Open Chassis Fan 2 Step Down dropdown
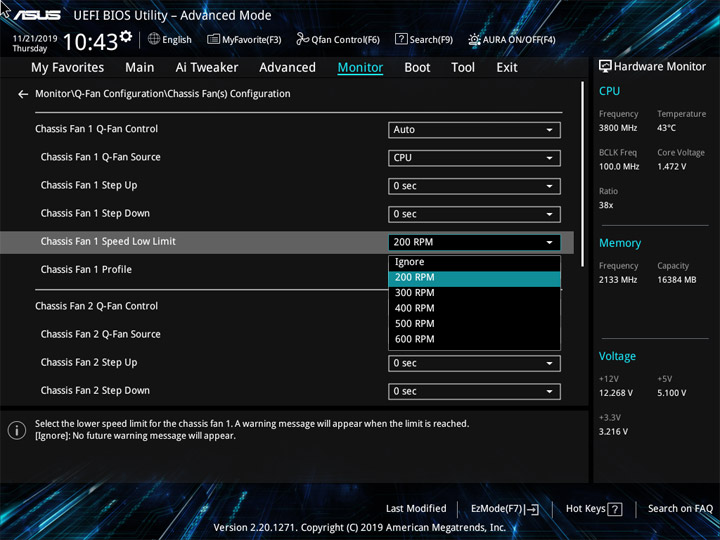720x540 pixels. click(474, 391)
